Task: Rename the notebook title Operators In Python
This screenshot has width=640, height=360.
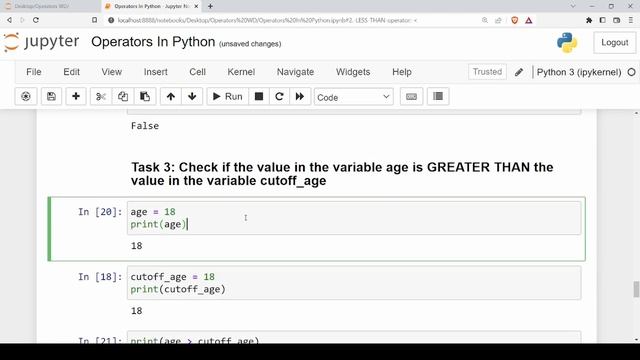Action: (153, 42)
